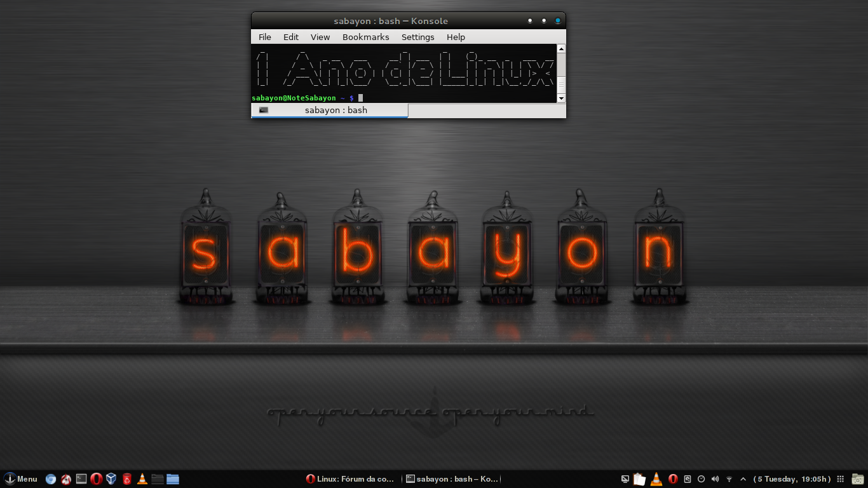
Task: Open the View menu in Konsole
Action: pyautogui.click(x=320, y=37)
